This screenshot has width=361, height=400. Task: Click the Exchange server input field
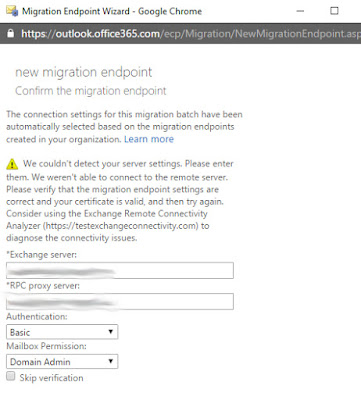click(x=120, y=270)
